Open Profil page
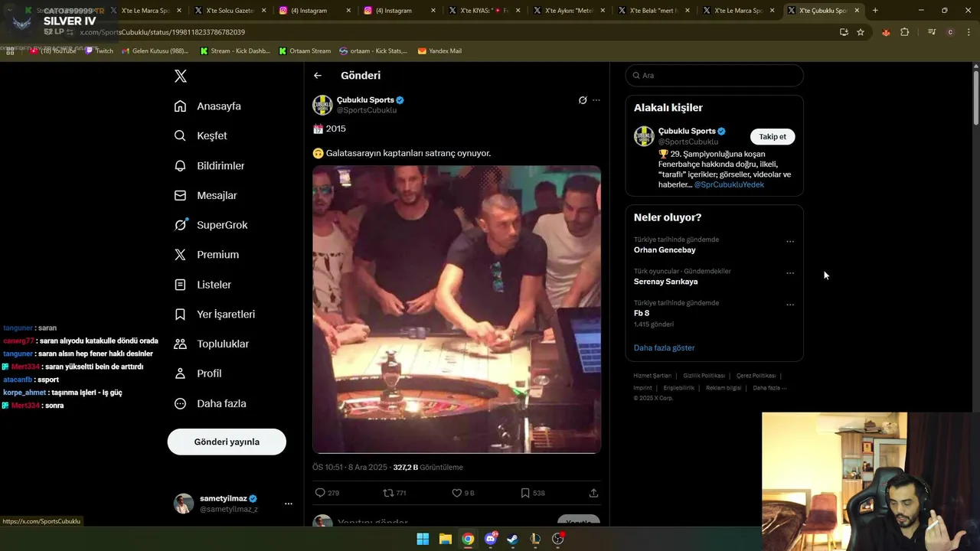This screenshot has height=551, width=980. [x=198, y=373]
